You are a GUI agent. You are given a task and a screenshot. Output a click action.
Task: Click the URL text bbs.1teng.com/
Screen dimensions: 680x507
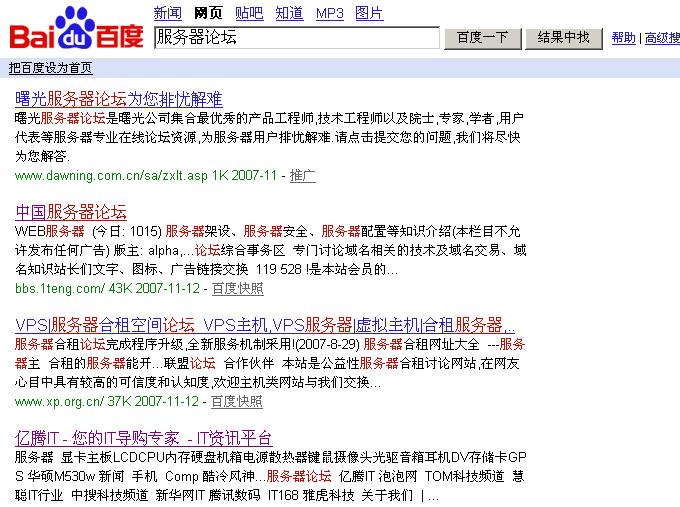(x=60, y=288)
